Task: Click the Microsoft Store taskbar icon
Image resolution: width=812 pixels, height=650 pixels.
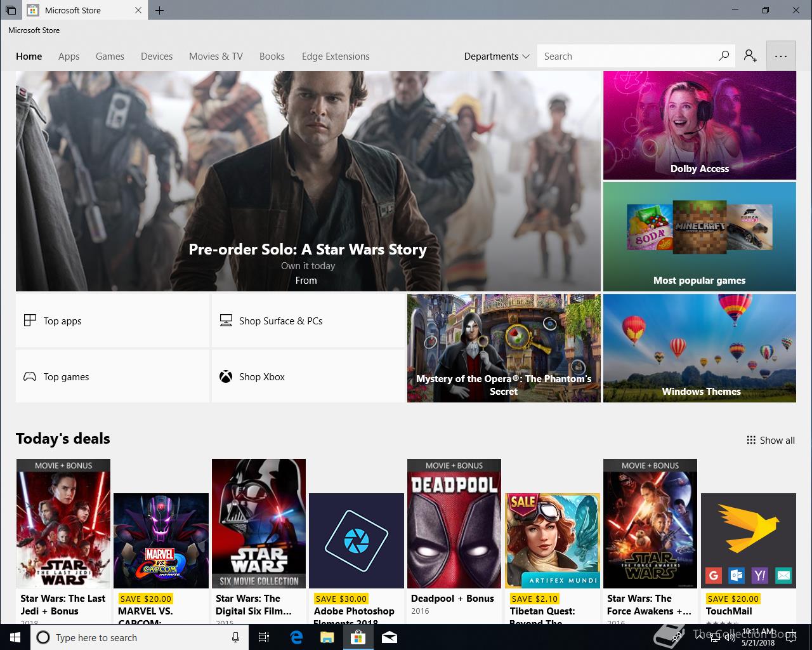Action: click(x=358, y=637)
